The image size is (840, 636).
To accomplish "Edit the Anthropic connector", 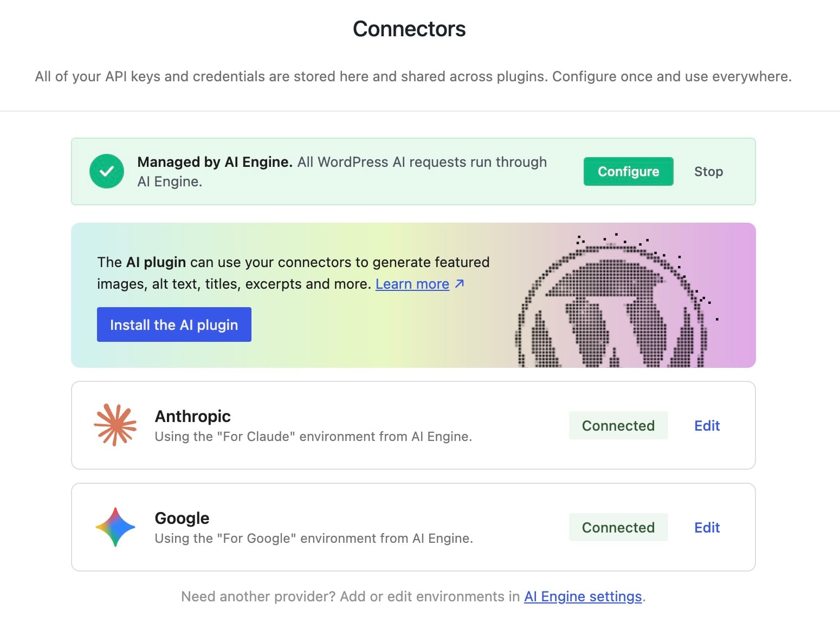I will click(706, 426).
